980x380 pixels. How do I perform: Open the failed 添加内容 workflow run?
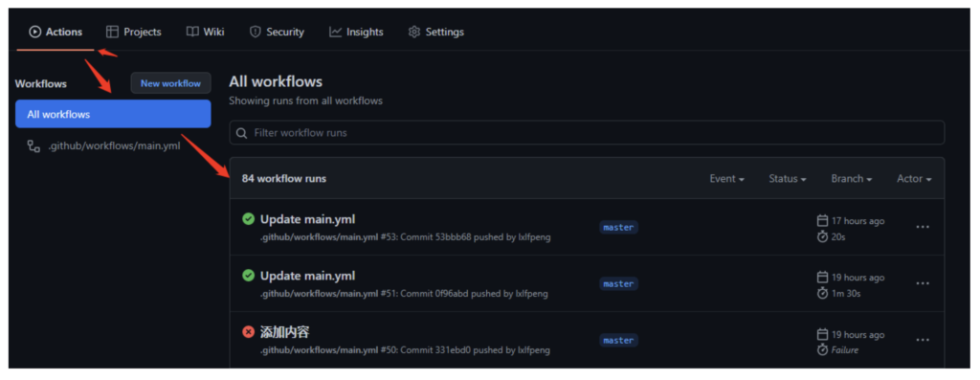284,332
